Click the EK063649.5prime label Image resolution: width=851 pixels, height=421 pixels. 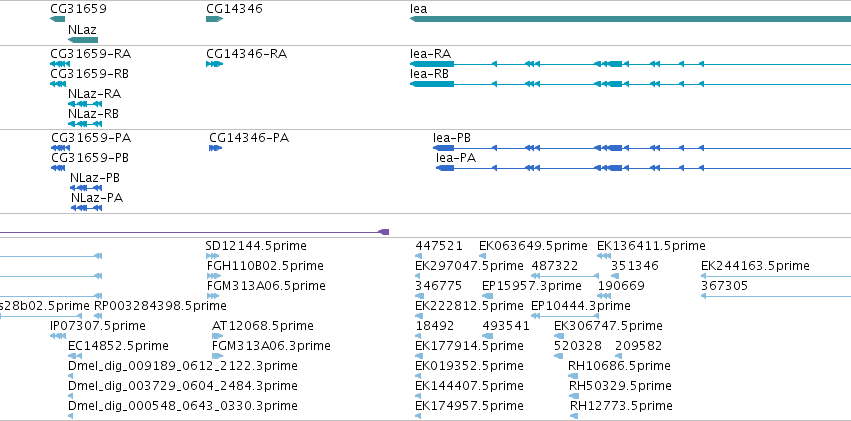pos(534,246)
